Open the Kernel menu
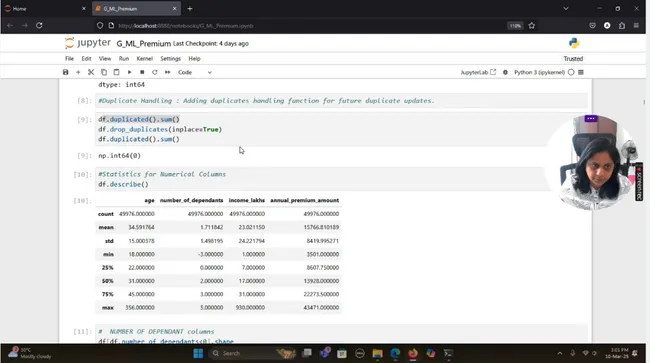The image size is (650, 363). tap(145, 58)
